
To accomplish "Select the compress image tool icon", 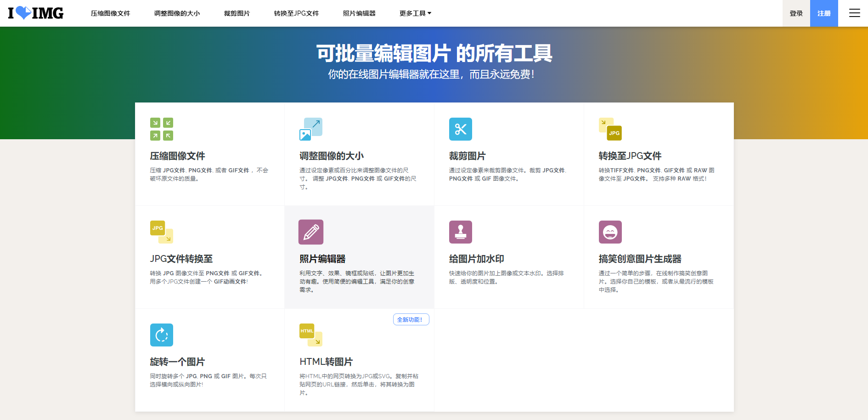I will pyautogui.click(x=161, y=129).
